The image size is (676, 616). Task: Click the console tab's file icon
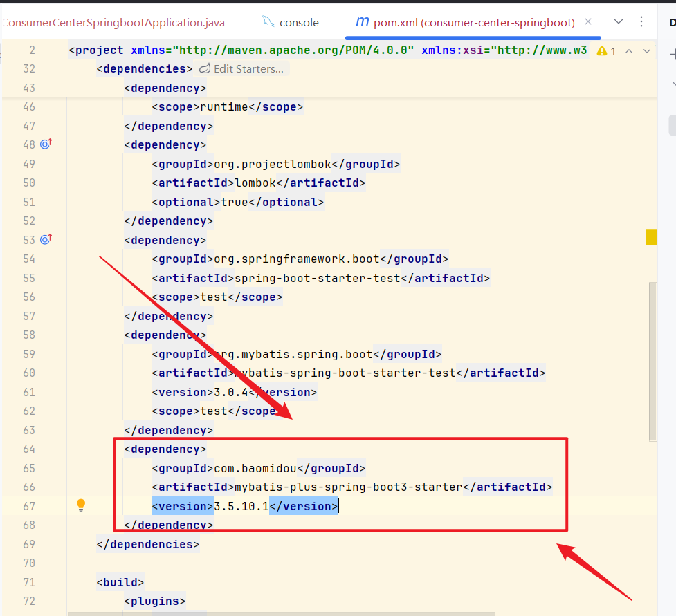(x=268, y=21)
